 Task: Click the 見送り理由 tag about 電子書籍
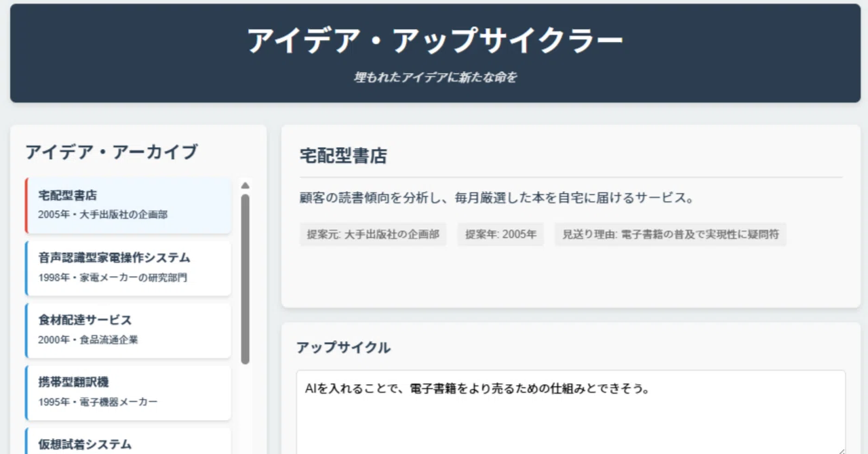click(671, 234)
